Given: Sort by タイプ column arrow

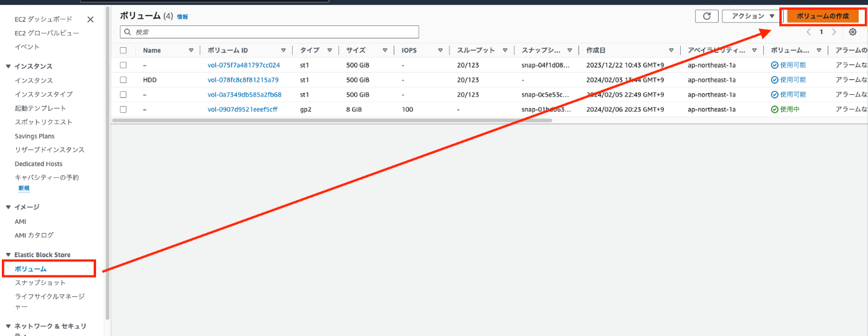Looking at the screenshot, I should point(329,50).
